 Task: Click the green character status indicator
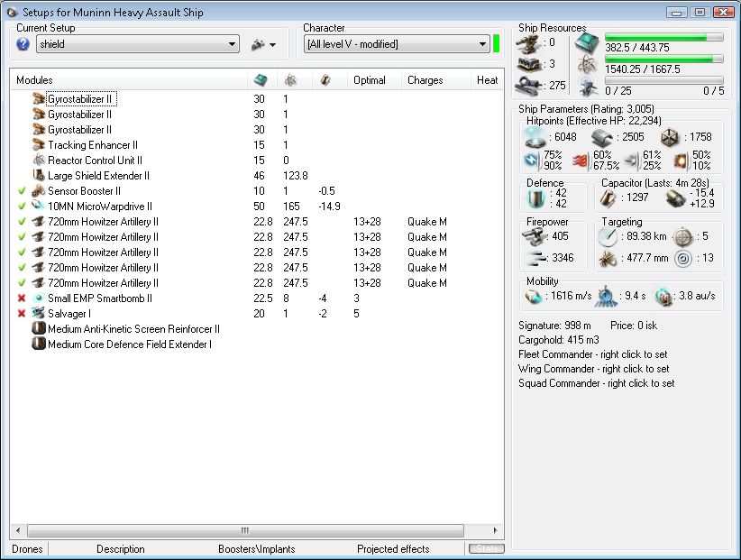pos(496,44)
